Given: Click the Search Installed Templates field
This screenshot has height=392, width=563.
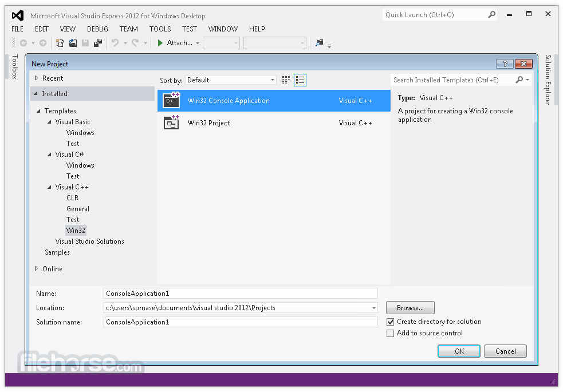Looking at the screenshot, I should pos(452,80).
